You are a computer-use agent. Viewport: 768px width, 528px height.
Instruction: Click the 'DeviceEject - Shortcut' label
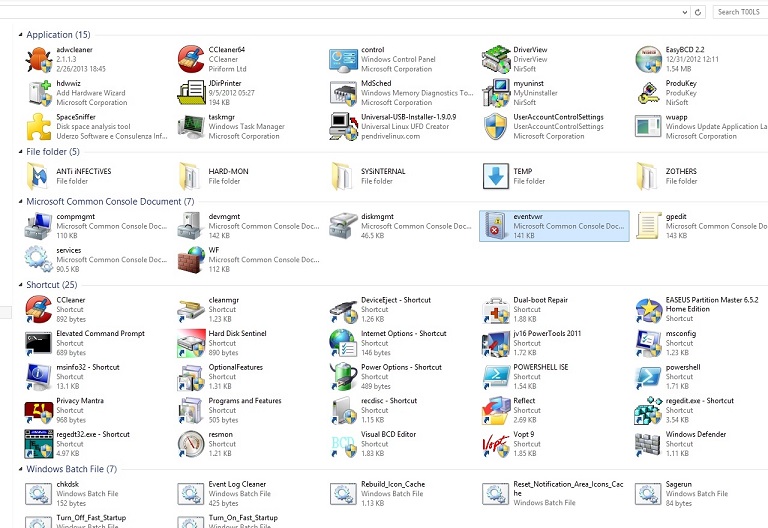(x=396, y=300)
